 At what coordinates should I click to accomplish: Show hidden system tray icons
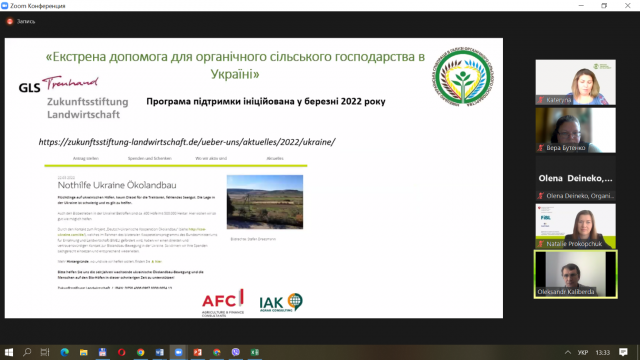pyautogui.click(x=568, y=352)
